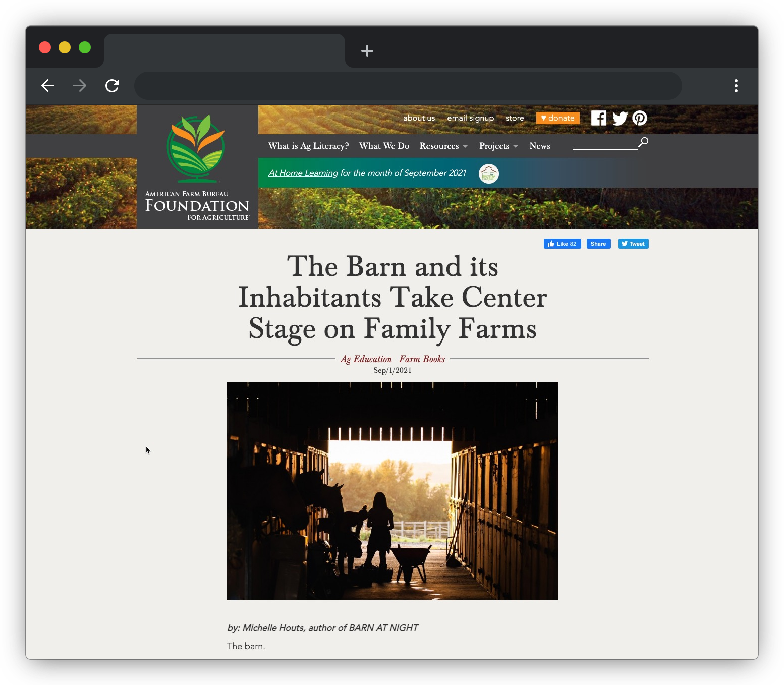Click the green maximize window button
The width and height of the screenshot is (784, 685).
(85, 47)
